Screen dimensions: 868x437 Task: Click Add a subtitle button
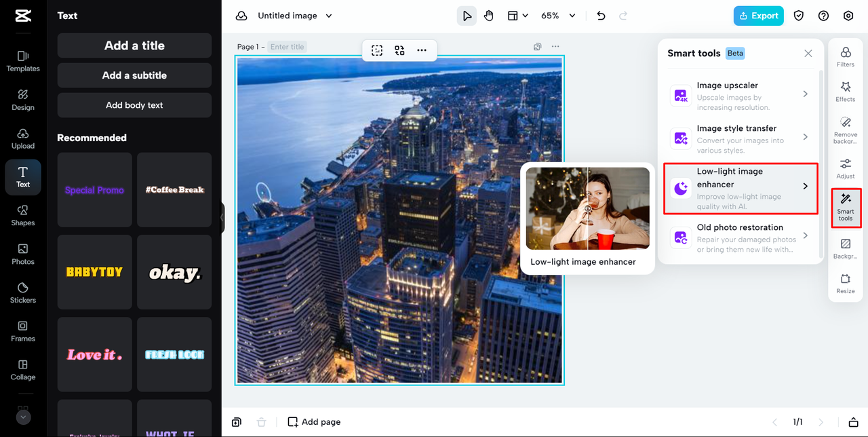coord(134,75)
